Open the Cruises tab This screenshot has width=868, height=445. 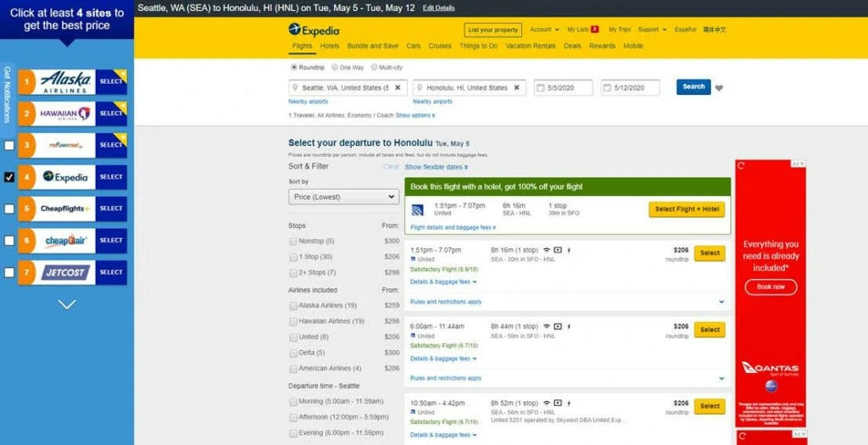(x=440, y=46)
